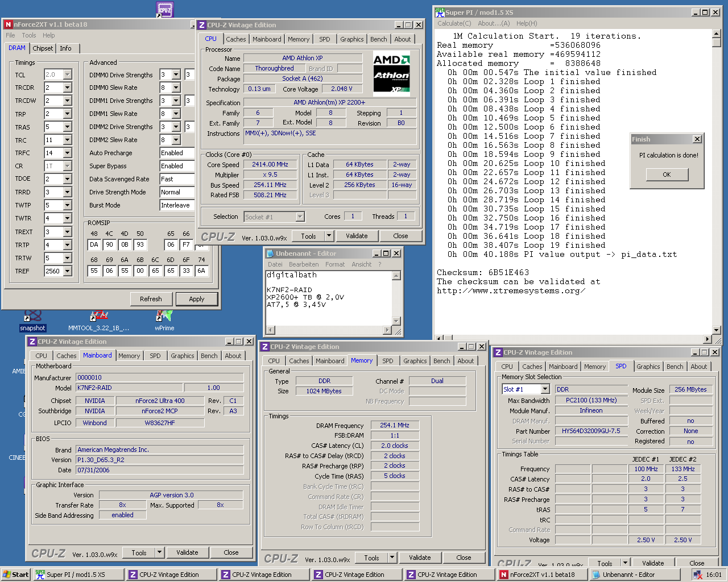Open the Socket #1 selection combo box

(x=274, y=217)
